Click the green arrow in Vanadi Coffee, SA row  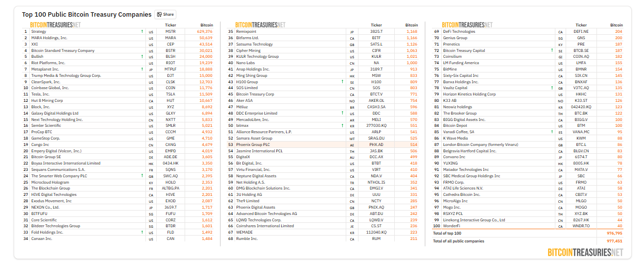pos(552,132)
